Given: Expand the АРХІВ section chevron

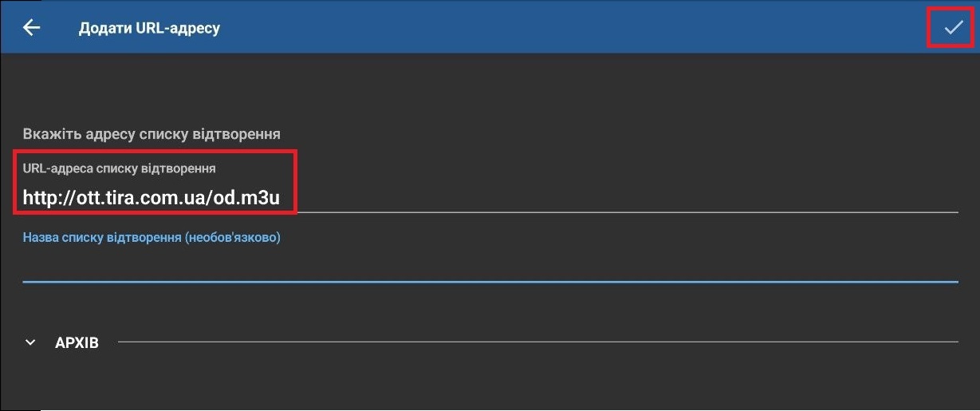Looking at the screenshot, I should [30, 342].
